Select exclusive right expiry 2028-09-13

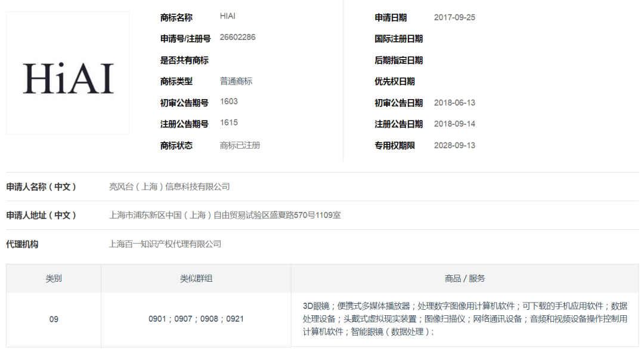click(454, 146)
